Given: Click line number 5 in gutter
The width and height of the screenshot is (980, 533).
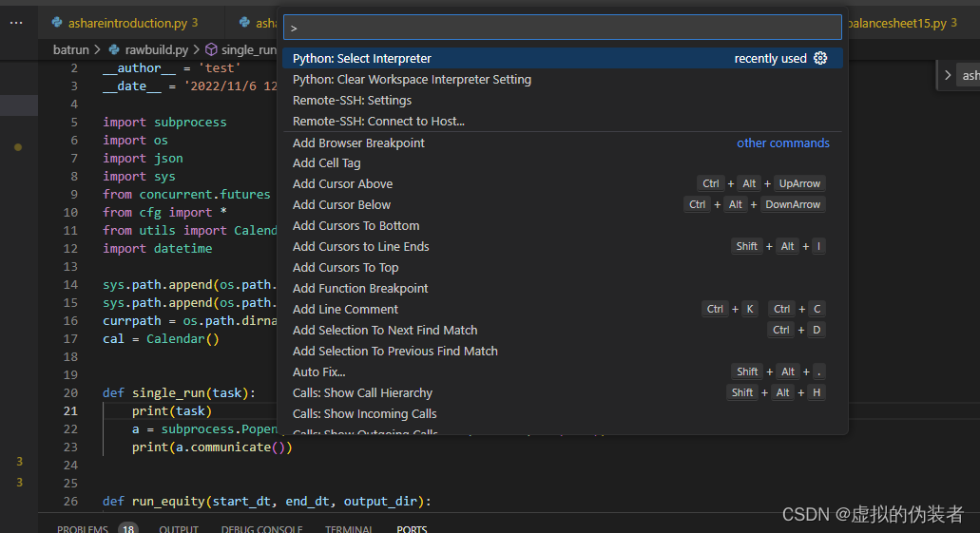Looking at the screenshot, I should coord(74,122).
